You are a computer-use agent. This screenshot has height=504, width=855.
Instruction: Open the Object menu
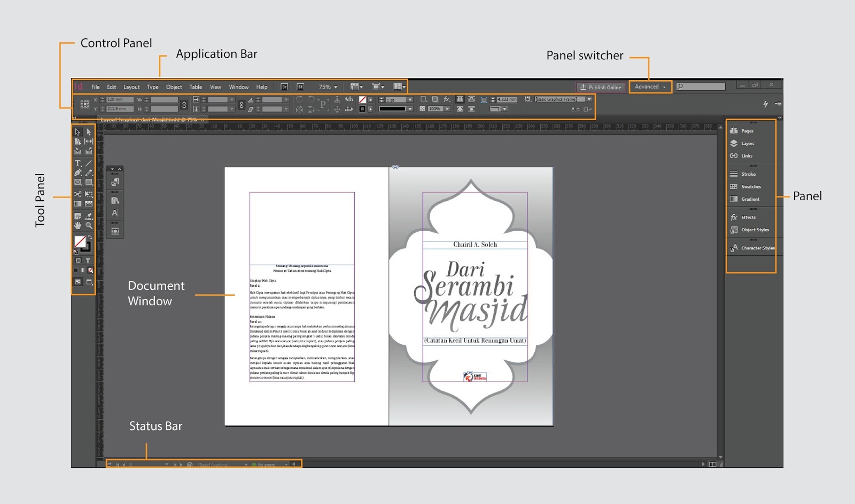(x=174, y=87)
